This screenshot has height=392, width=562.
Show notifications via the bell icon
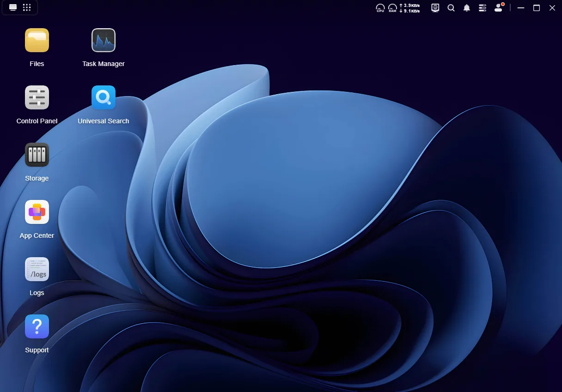pos(467,8)
